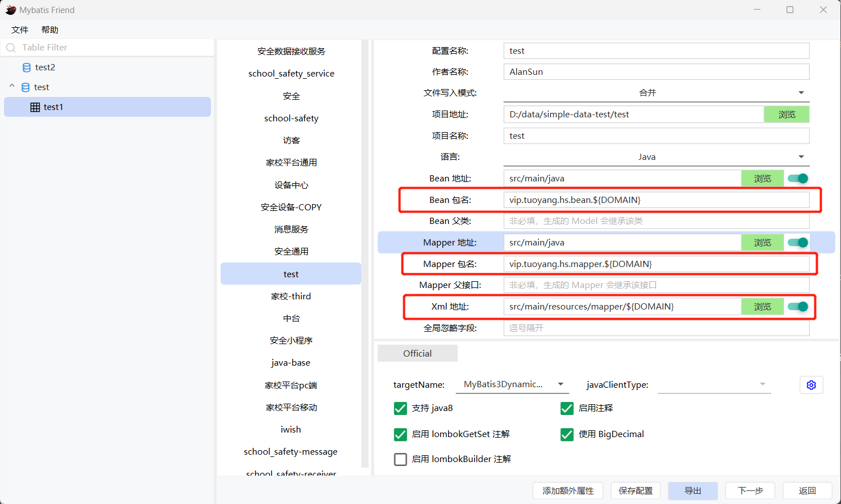Screen dimensions: 841x504
Task: Click the Xml 地址 path field
Action: point(622,307)
